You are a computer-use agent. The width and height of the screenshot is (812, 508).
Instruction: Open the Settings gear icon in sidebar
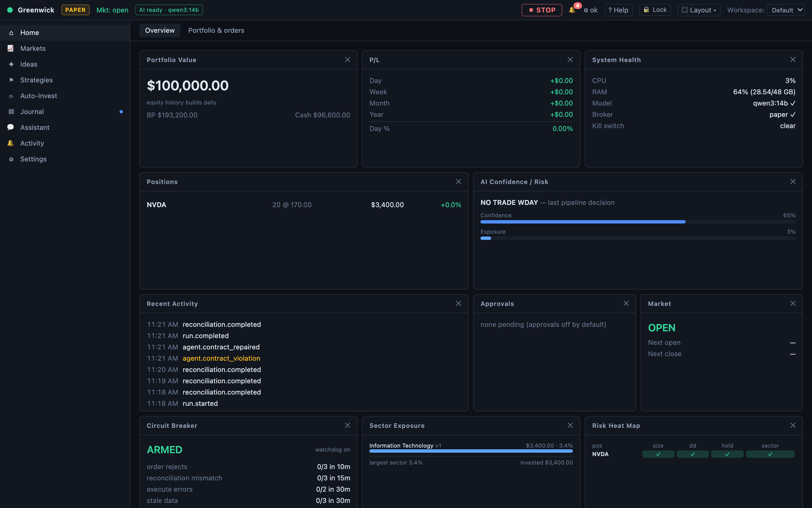coord(11,159)
